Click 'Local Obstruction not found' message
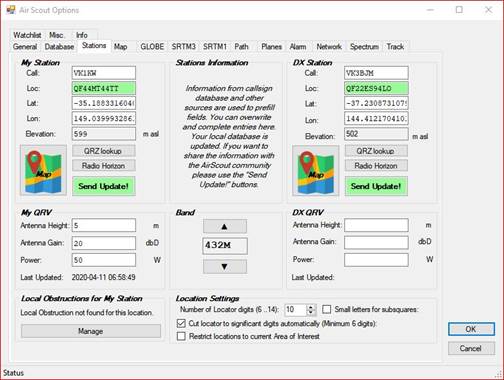504x380 pixels. [87, 313]
